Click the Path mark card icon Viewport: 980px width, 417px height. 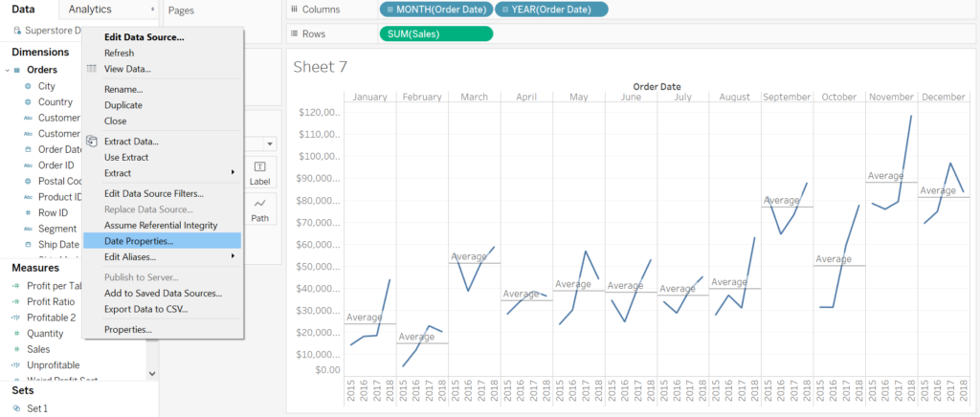tap(259, 204)
